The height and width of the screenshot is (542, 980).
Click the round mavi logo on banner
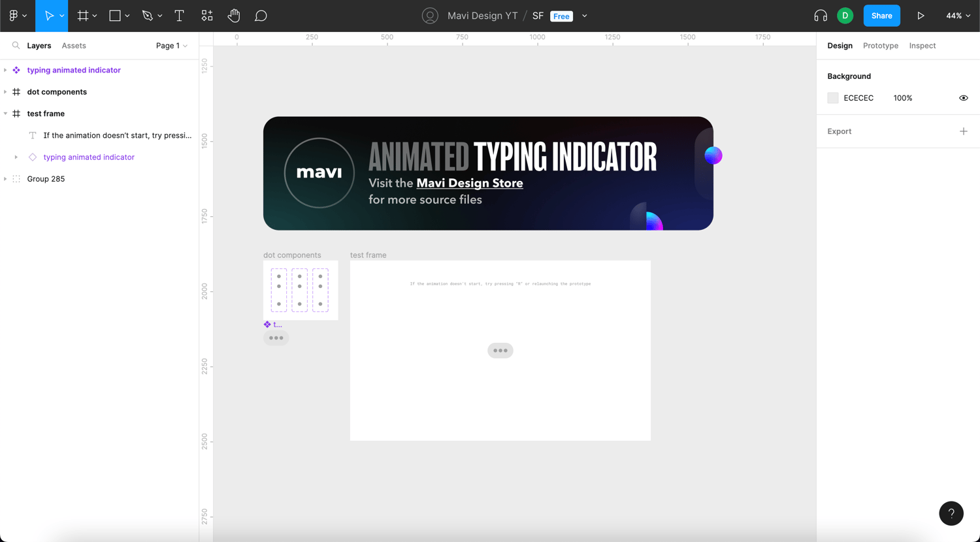point(319,173)
